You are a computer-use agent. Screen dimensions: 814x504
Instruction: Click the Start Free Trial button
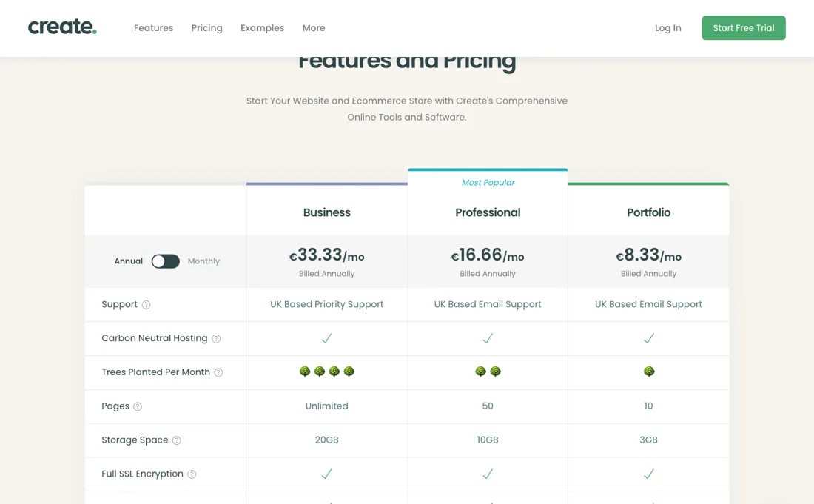pyautogui.click(x=744, y=28)
